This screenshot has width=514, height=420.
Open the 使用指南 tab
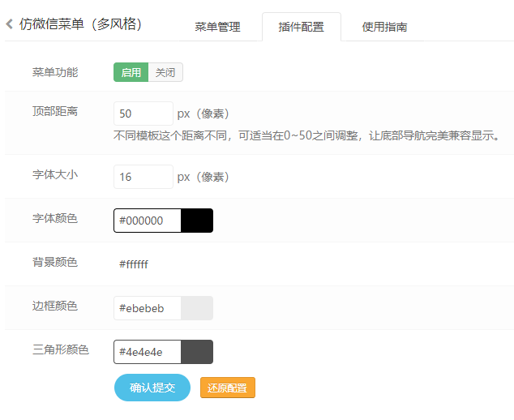384,27
